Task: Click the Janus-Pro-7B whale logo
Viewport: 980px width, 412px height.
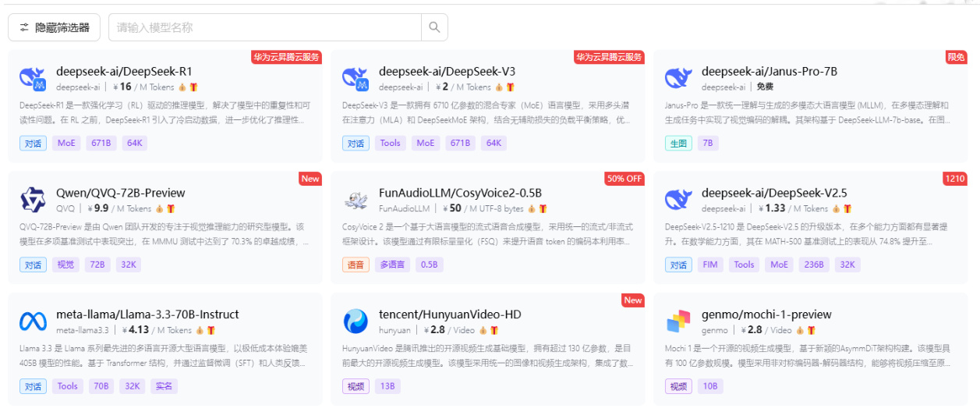Action: pyautogui.click(x=678, y=79)
